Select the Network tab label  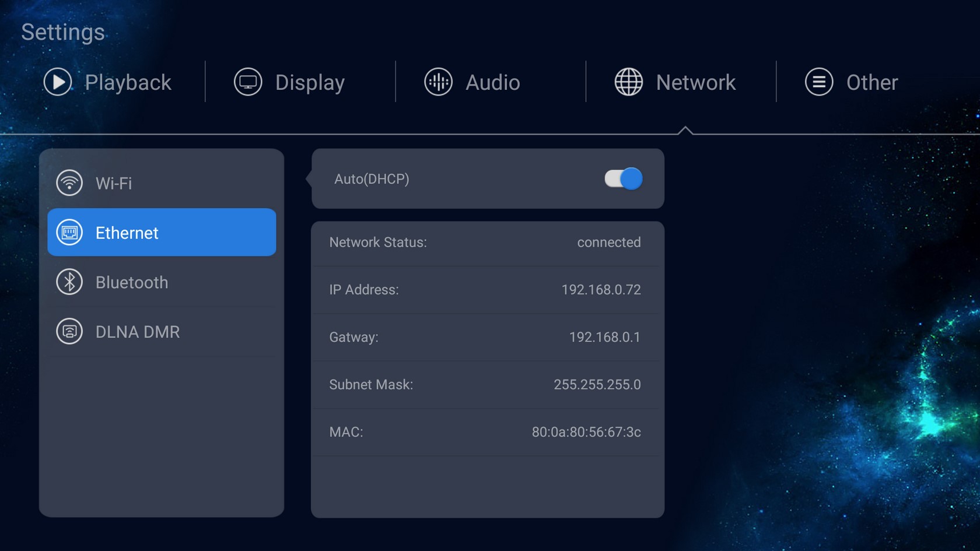696,82
